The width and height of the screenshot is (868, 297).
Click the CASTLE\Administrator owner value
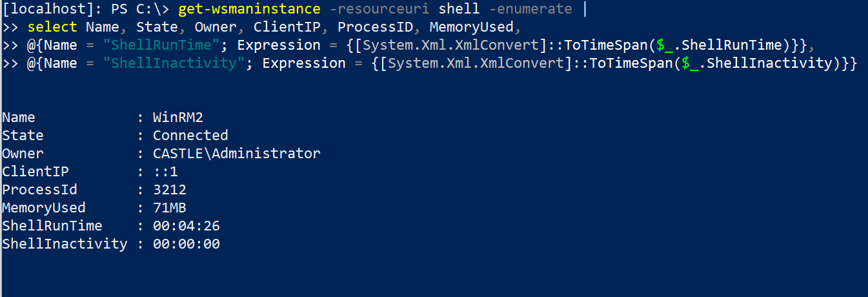point(236,154)
